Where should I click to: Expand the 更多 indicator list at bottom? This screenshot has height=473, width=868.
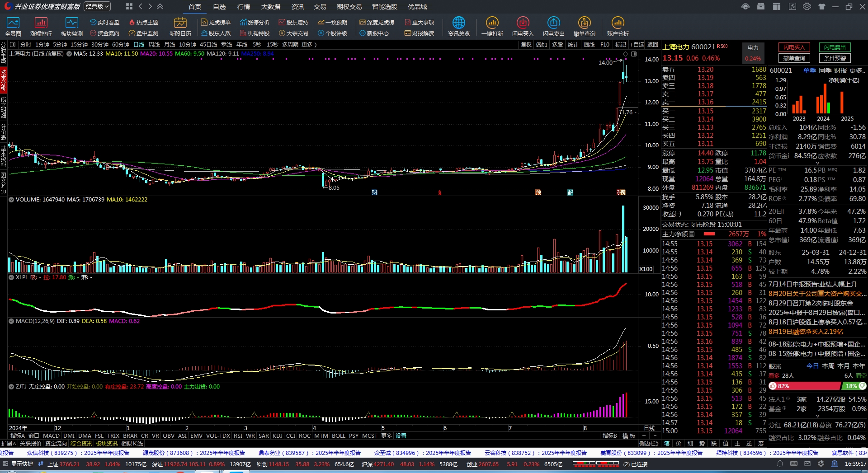pos(387,436)
